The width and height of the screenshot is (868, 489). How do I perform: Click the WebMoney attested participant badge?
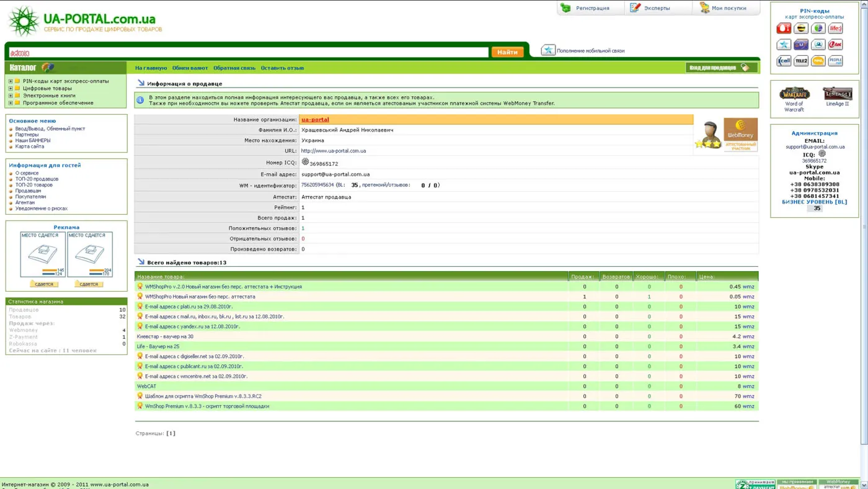coord(740,135)
